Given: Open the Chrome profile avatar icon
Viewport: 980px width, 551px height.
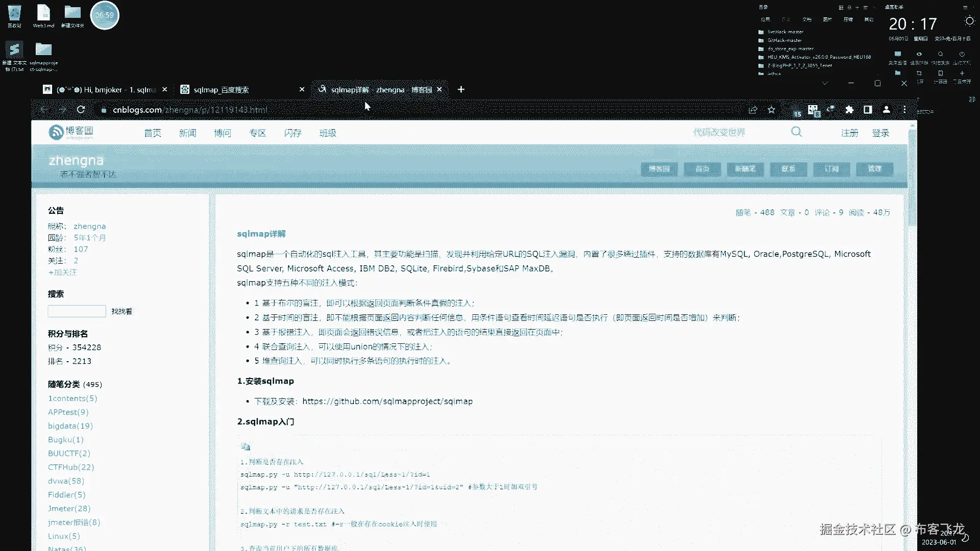Looking at the screenshot, I should [x=886, y=110].
